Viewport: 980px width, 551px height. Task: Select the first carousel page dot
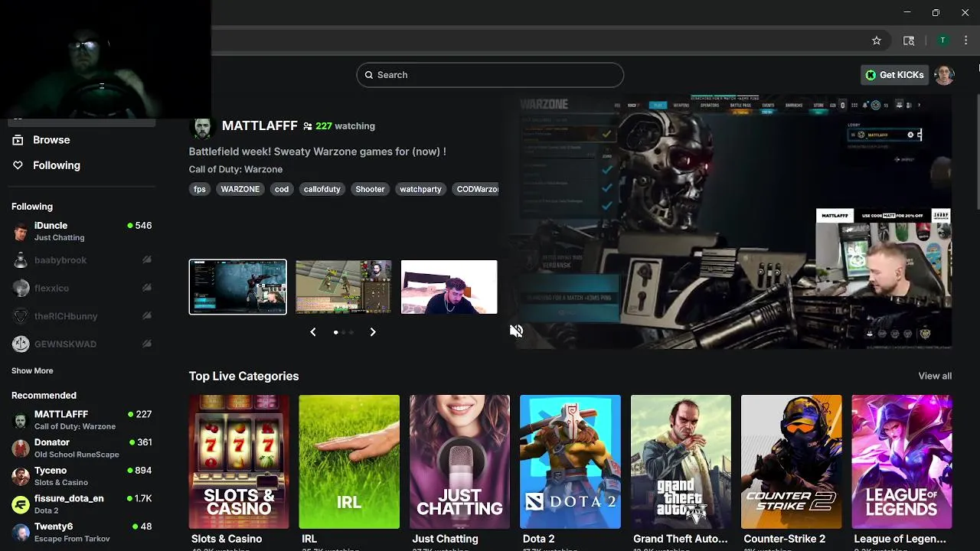click(335, 332)
